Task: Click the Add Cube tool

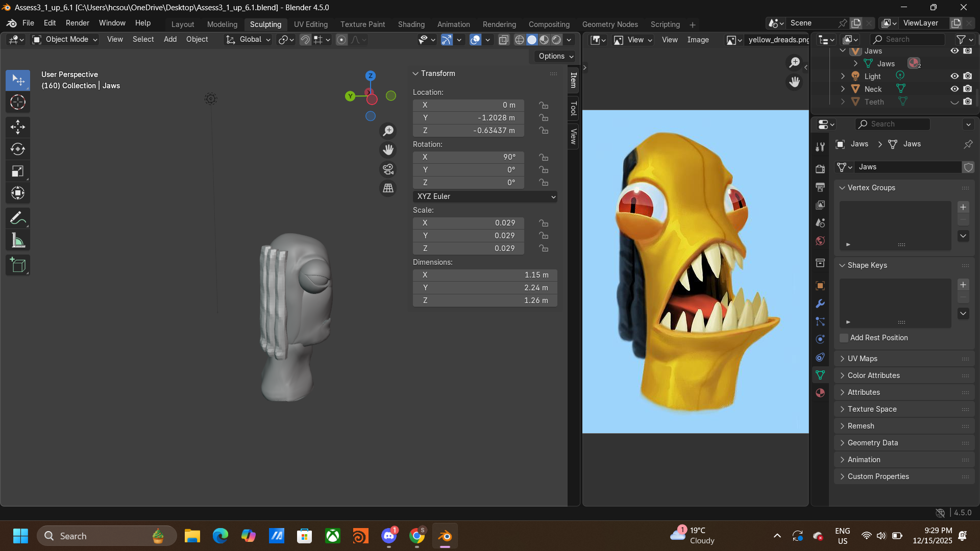Action: pos(18,265)
